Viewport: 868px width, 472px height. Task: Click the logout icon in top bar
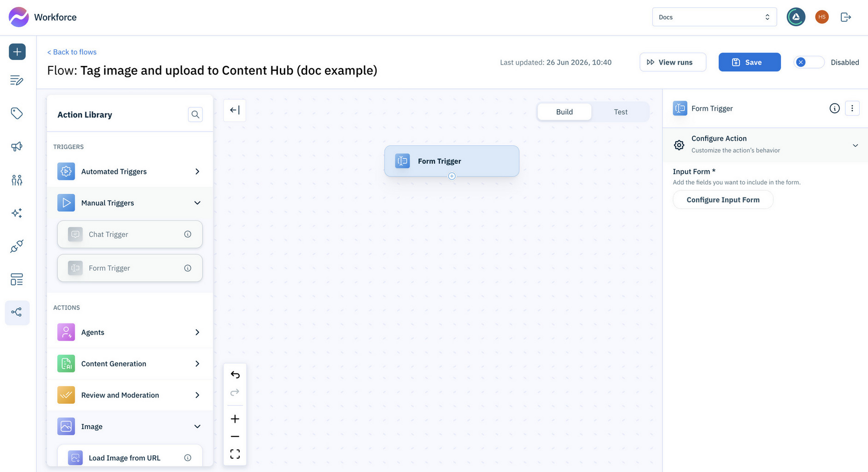click(x=846, y=17)
